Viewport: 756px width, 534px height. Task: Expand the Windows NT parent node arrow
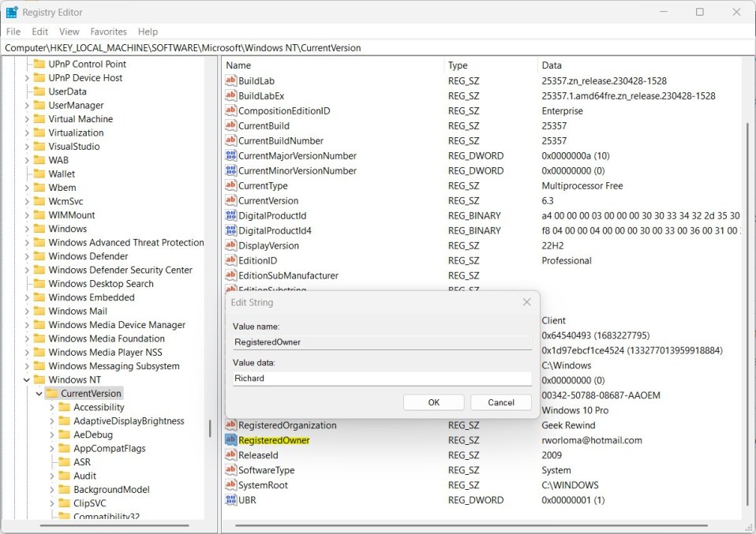point(27,380)
